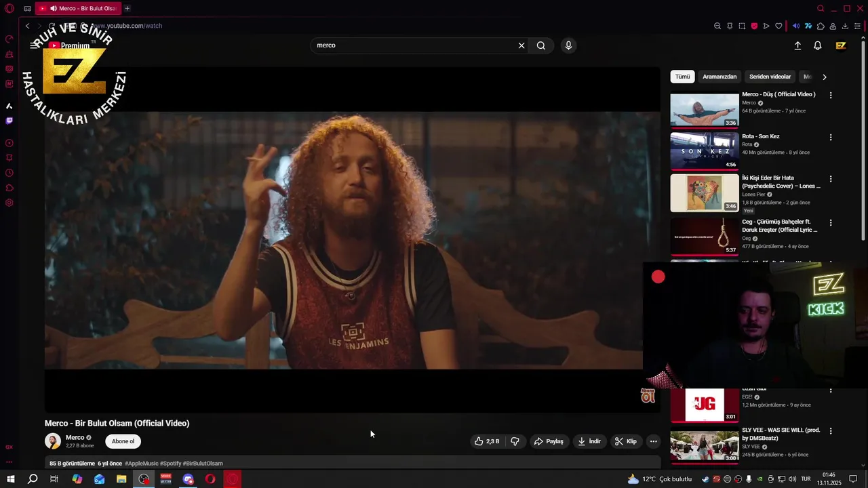The image size is (868, 488).
Task: Start voice search with the microphone
Action: pos(568,45)
